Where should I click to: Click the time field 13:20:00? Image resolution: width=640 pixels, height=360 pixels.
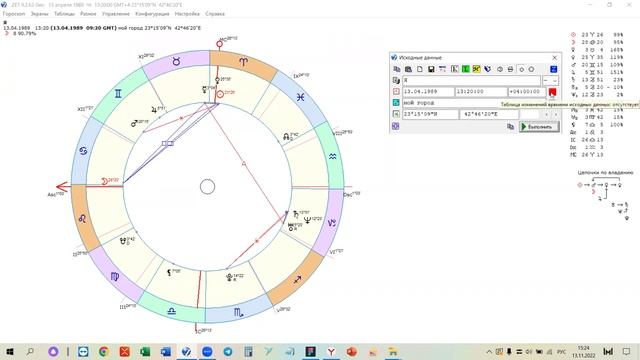[x=481, y=91]
